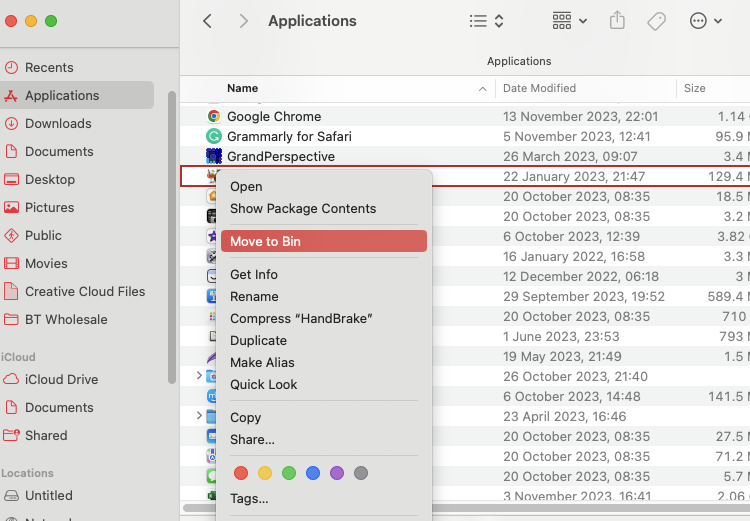Choose Duplicate in context menu
750x521 pixels.
tap(324, 341)
